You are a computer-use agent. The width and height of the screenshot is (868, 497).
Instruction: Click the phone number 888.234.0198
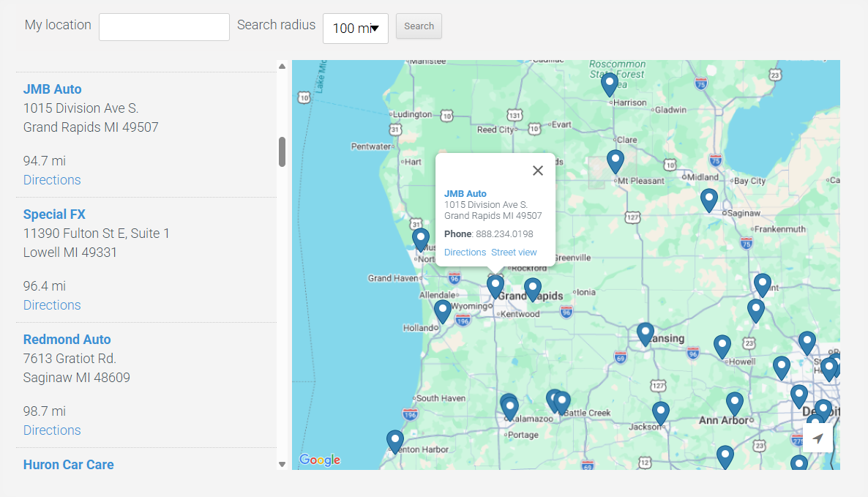click(504, 234)
